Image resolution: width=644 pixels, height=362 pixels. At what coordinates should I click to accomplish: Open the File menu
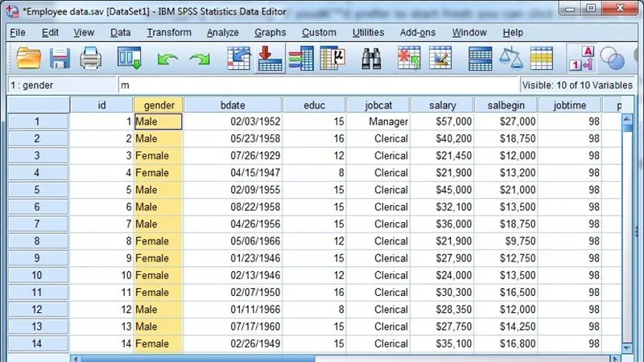(18, 32)
